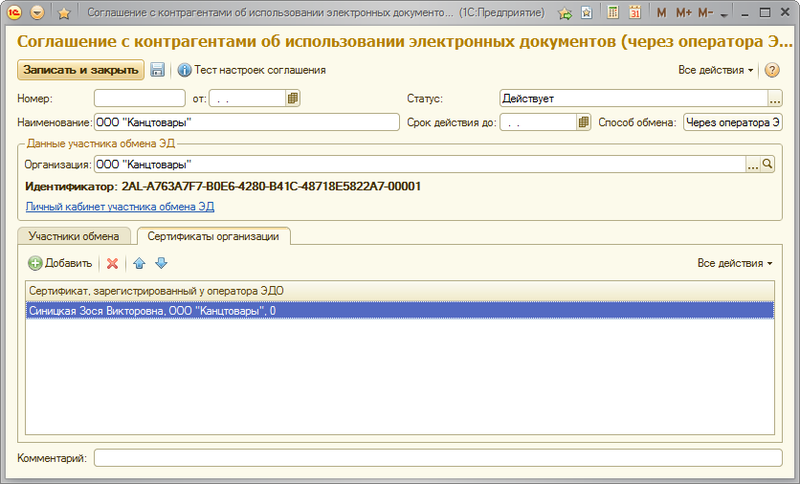
Task: Click the Наименование field
Action: 246,122
